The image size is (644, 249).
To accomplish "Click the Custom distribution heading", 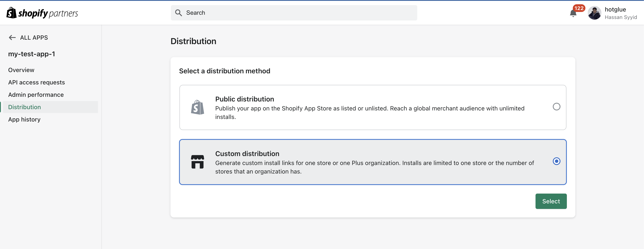I will [247, 153].
